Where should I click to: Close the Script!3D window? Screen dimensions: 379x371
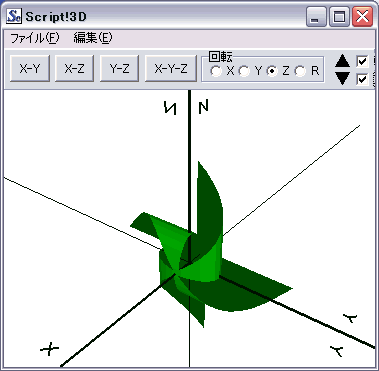362,16
